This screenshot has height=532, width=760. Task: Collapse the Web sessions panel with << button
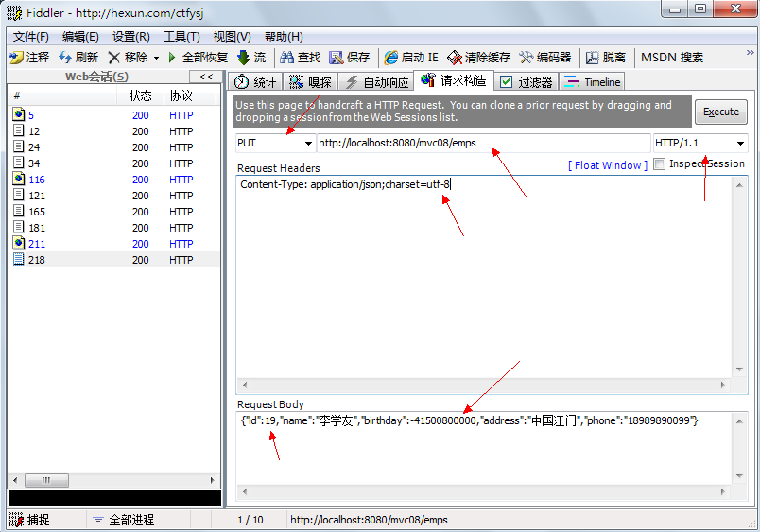coord(206,77)
